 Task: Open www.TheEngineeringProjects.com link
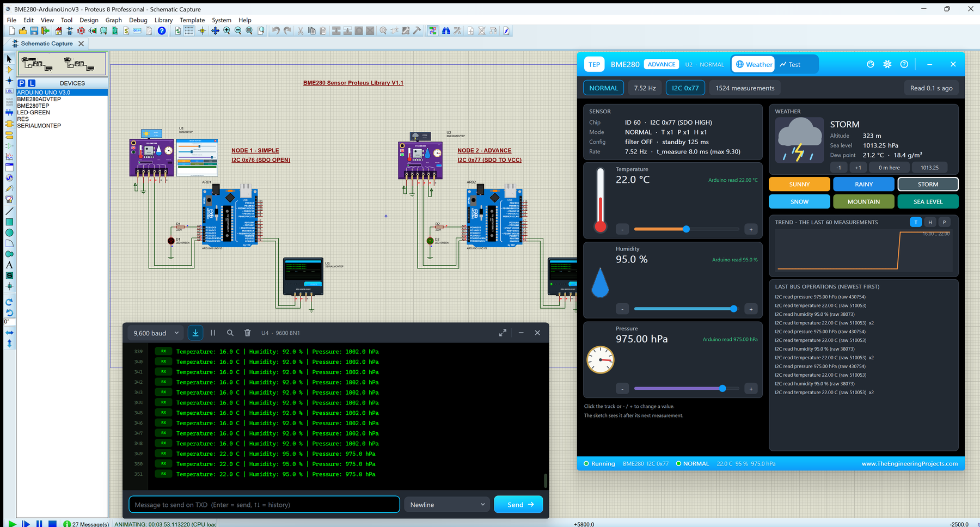tap(909, 464)
